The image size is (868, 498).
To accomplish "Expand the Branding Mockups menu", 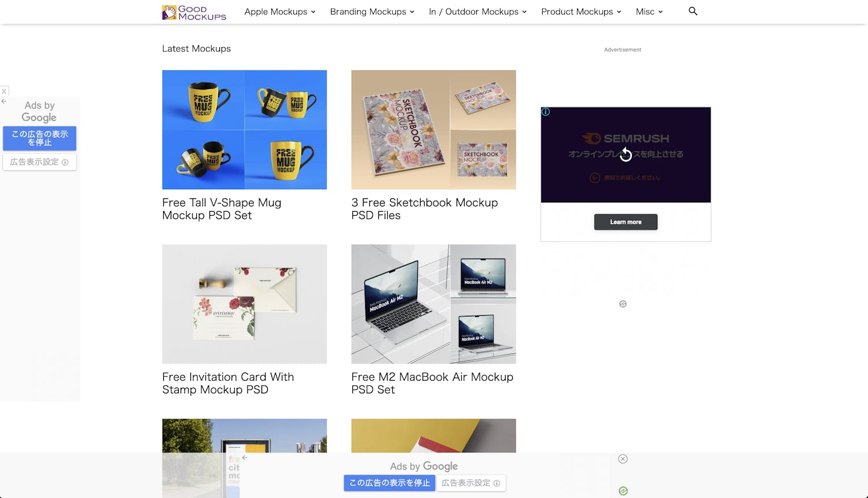I will 372,12.
